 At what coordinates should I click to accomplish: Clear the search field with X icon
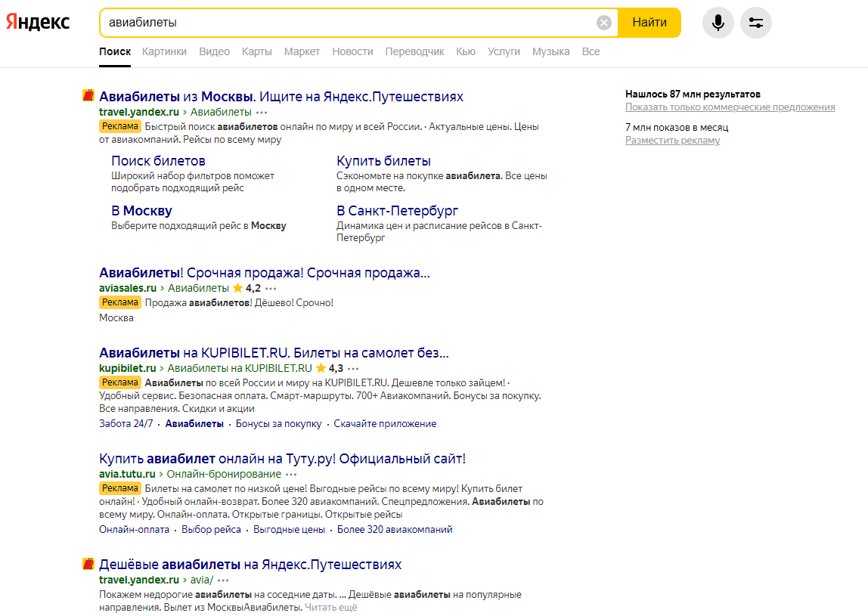coord(603,23)
